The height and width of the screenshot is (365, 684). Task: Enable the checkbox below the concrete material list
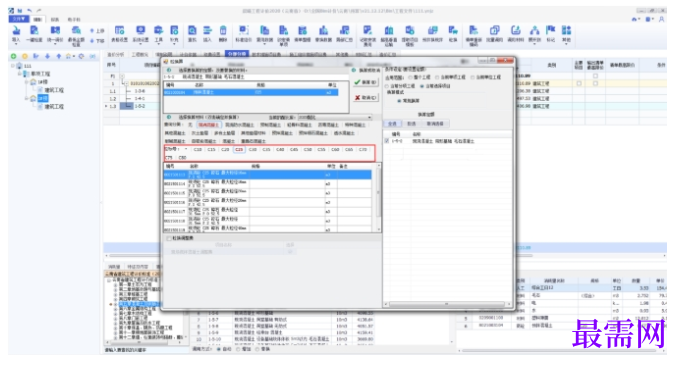coord(168,239)
